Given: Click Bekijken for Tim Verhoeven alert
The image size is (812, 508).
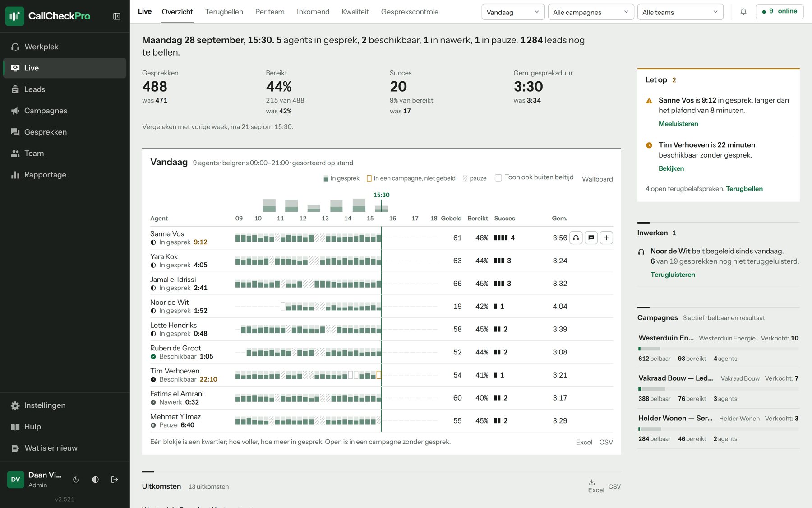Looking at the screenshot, I should tap(671, 168).
